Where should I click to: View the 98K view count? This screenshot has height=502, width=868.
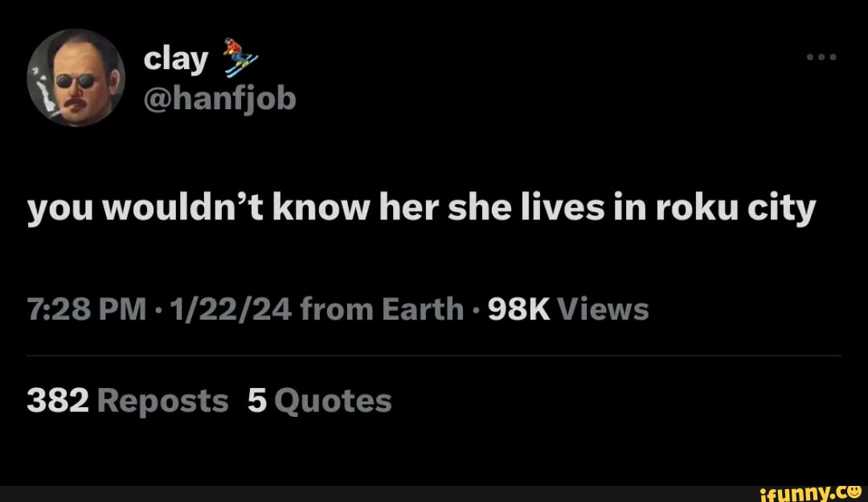click(x=518, y=309)
